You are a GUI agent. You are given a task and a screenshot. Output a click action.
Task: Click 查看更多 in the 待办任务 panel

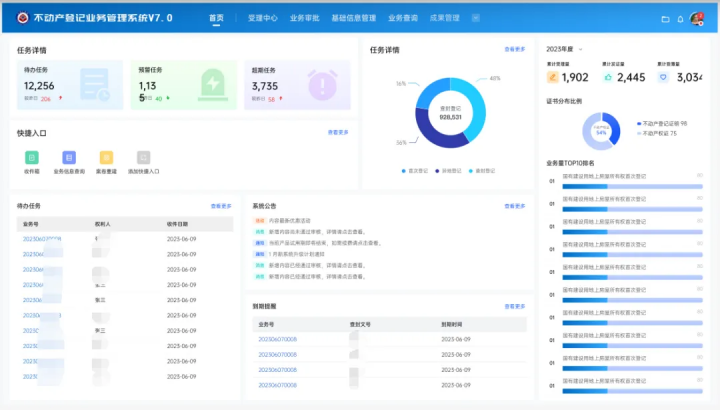pyautogui.click(x=221, y=206)
